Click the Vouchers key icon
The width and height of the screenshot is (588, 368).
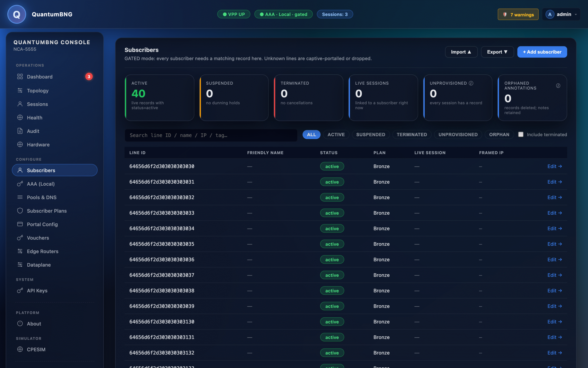[20, 238]
